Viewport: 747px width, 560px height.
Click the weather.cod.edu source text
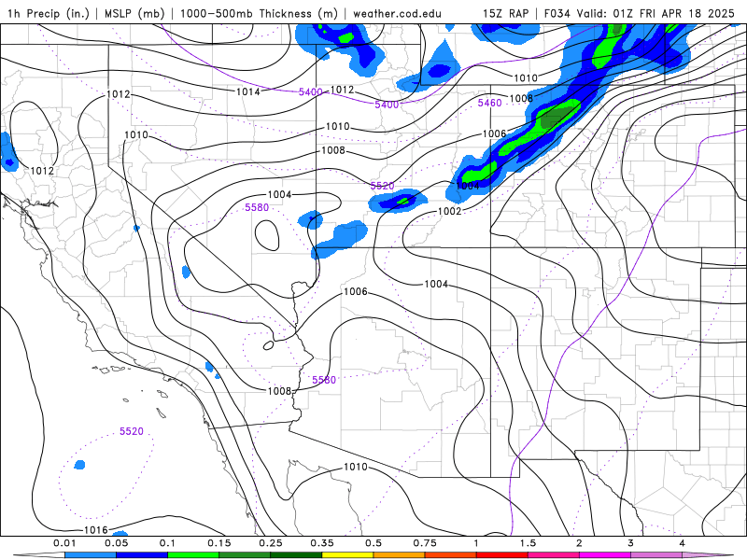pos(397,13)
